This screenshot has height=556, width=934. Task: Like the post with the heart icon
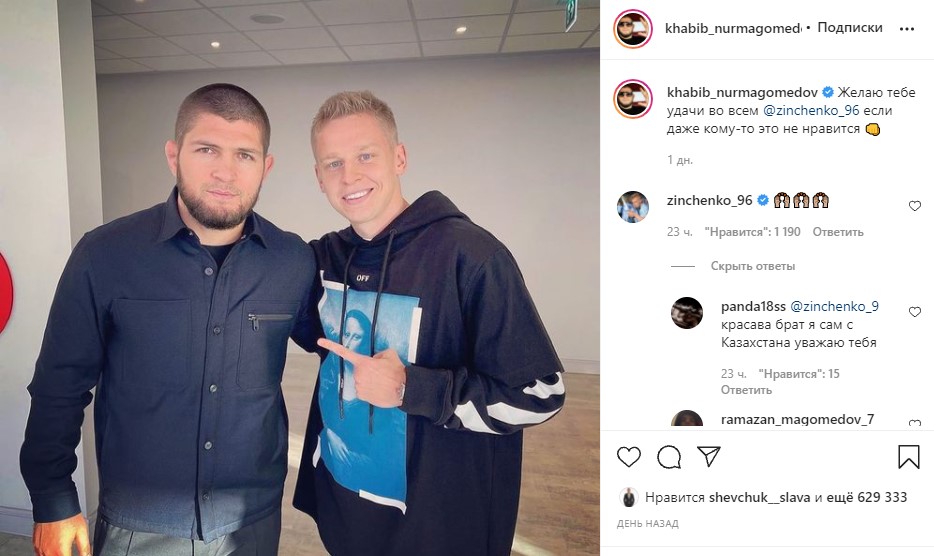(628, 457)
